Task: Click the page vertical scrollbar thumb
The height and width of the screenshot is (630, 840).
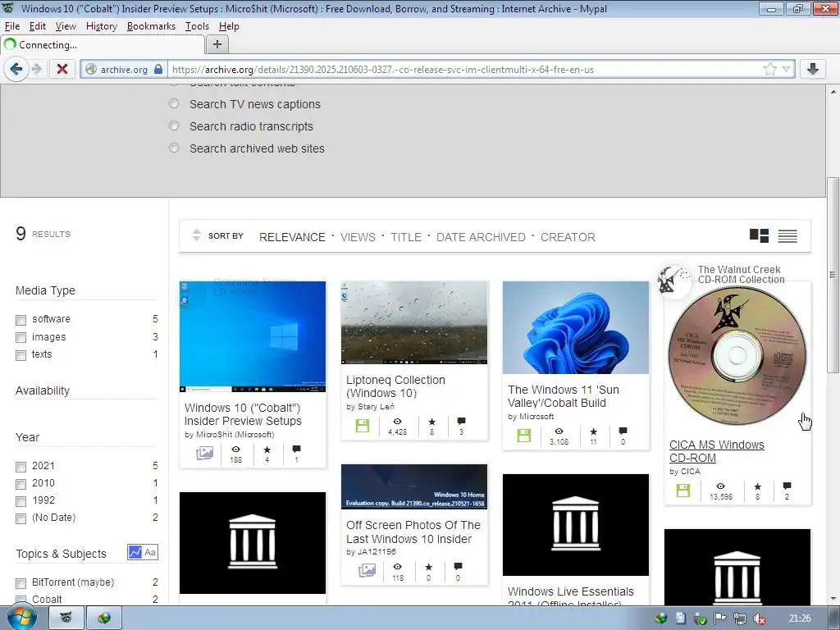Action: (833, 275)
